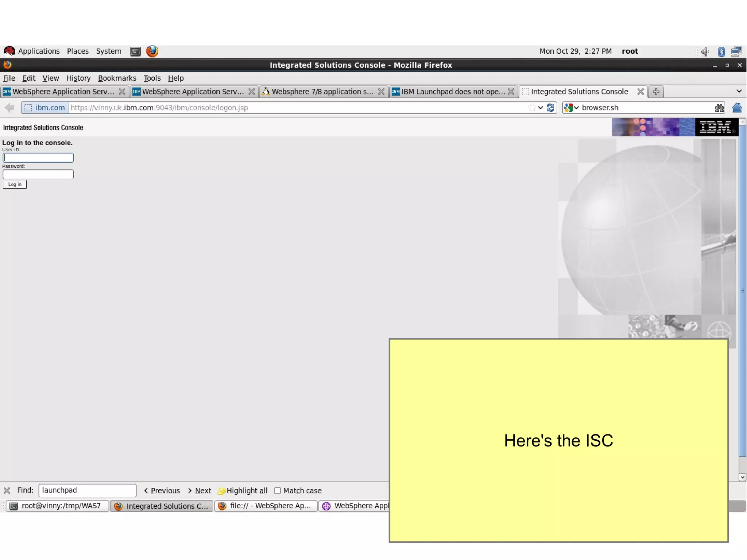The height and width of the screenshot is (560, 747).
Task: Switch to the file:// - WebSphere Ap taskbar window
Action: point(266,506)
